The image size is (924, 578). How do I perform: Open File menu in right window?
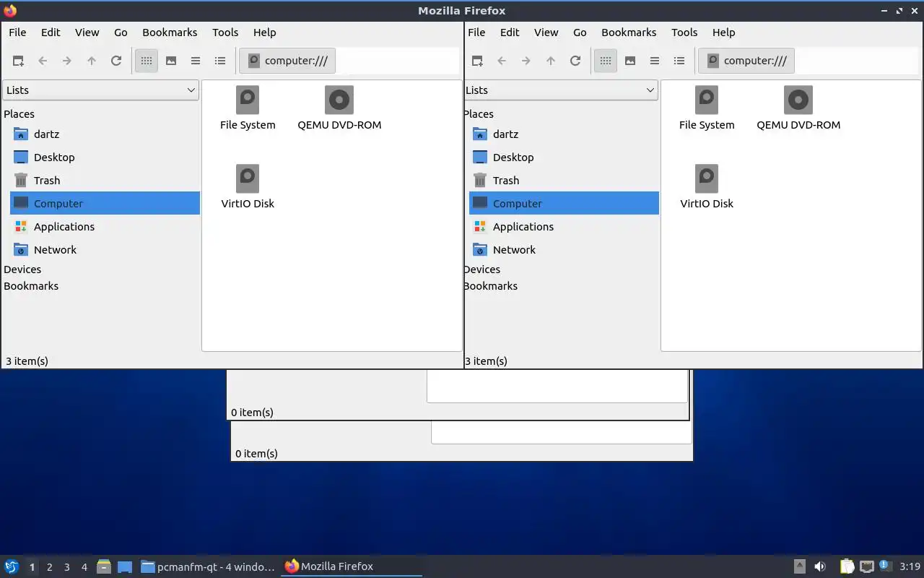coord(476,33)
